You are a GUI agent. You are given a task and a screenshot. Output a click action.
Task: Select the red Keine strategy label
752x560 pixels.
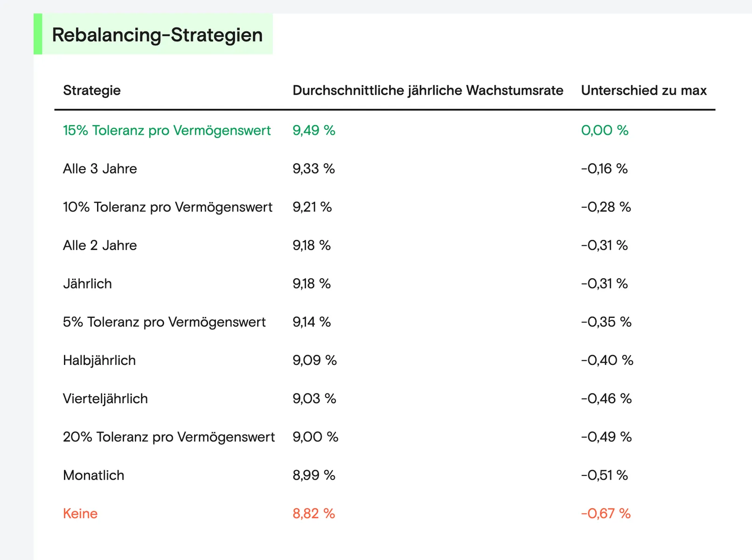pyautogui.click(x=80, y=513)
